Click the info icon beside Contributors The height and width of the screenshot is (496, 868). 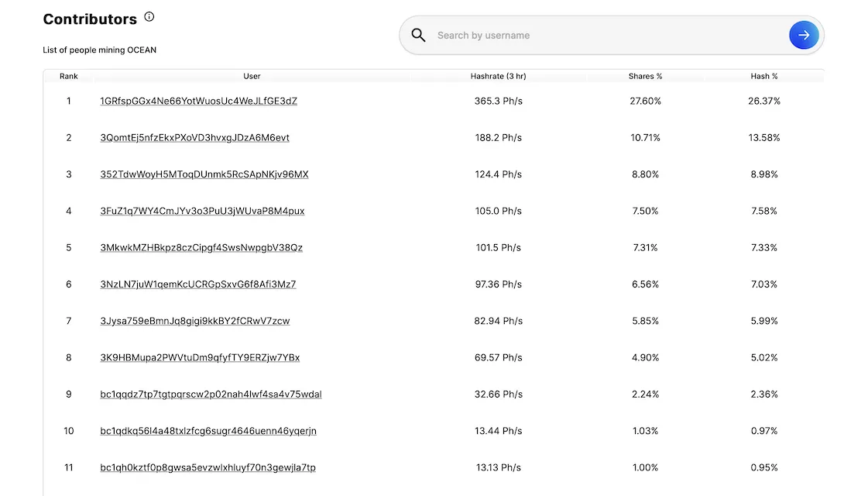pyautogui.click(x=149, y=17)
